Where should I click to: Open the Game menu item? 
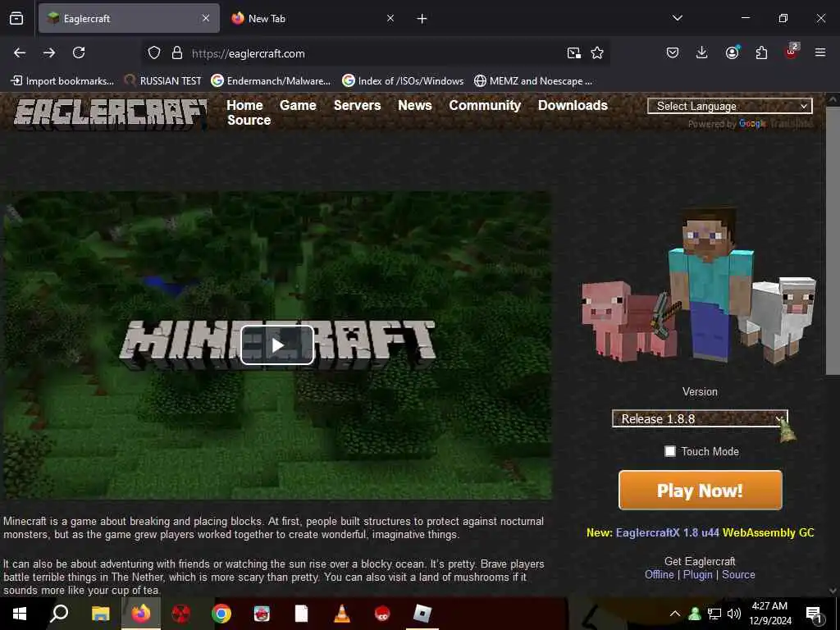(298, 105)
